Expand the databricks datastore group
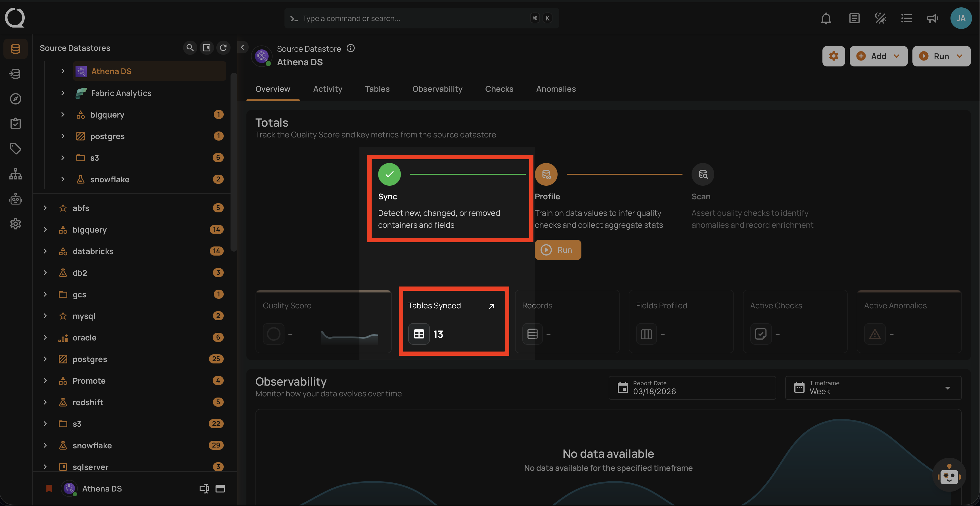 (x=45, y=251)
